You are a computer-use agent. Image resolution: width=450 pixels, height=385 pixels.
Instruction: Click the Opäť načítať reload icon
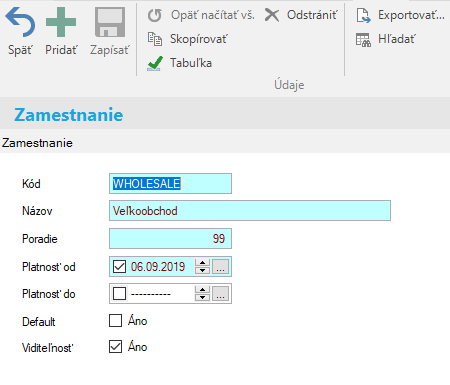155,15
